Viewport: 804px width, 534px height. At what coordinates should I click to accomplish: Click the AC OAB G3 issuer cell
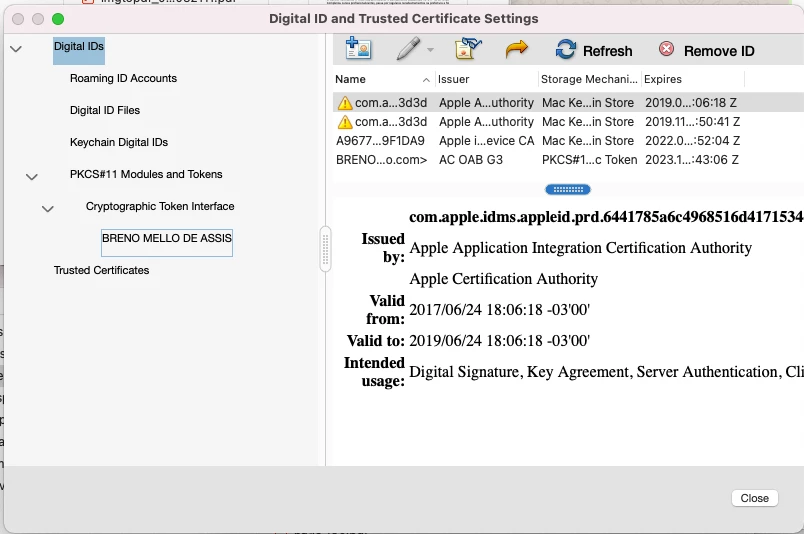tap(471, 160)
